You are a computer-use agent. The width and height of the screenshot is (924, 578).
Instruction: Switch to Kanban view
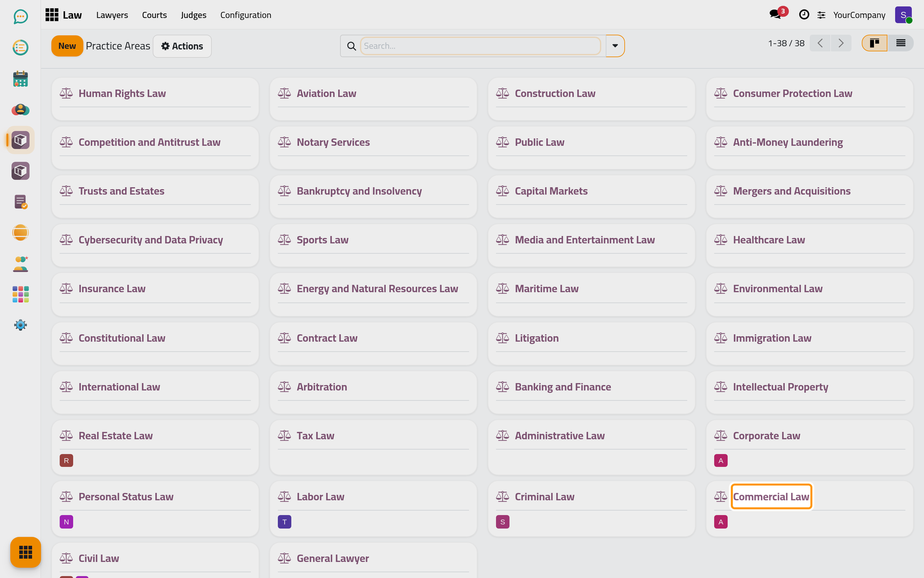[874, 43]
